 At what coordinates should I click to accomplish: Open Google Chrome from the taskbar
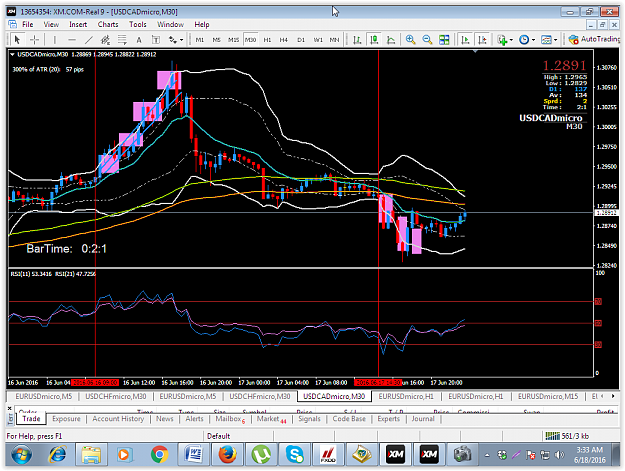pos(159,454)
